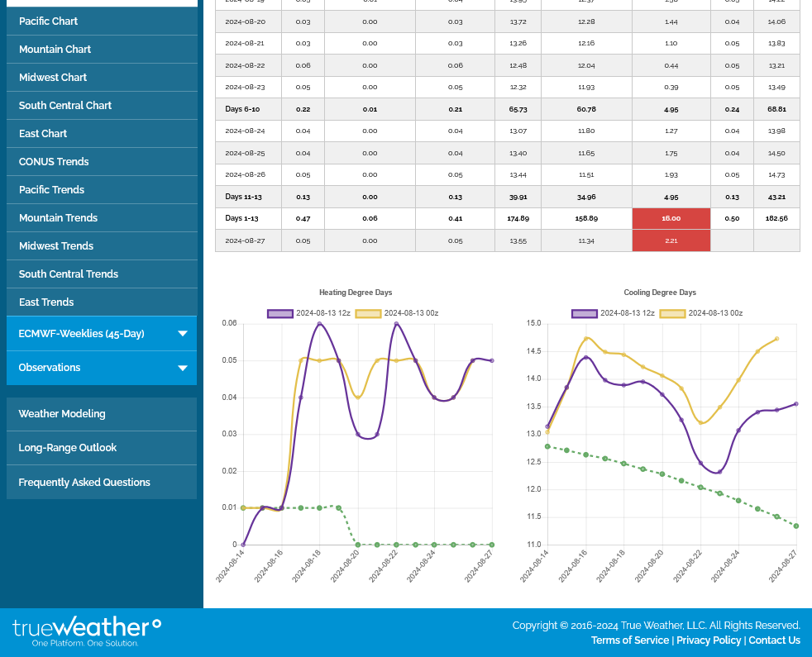
Task: Go to Midwest Trends
Action: [102, 246]
